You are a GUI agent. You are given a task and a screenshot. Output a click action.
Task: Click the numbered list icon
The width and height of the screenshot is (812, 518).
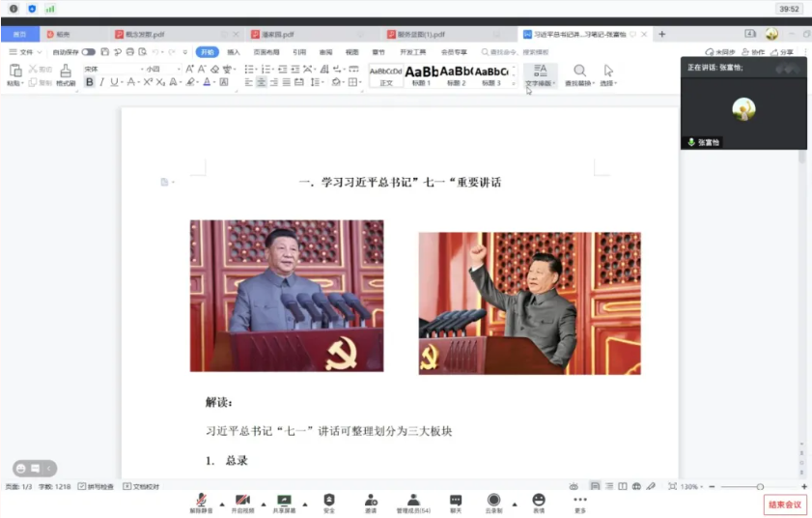(266, 69)
